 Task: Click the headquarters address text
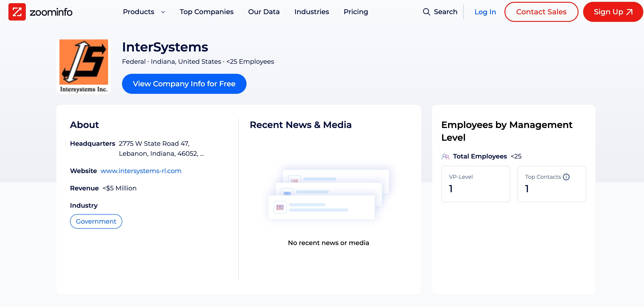click(x=161, y=148)
